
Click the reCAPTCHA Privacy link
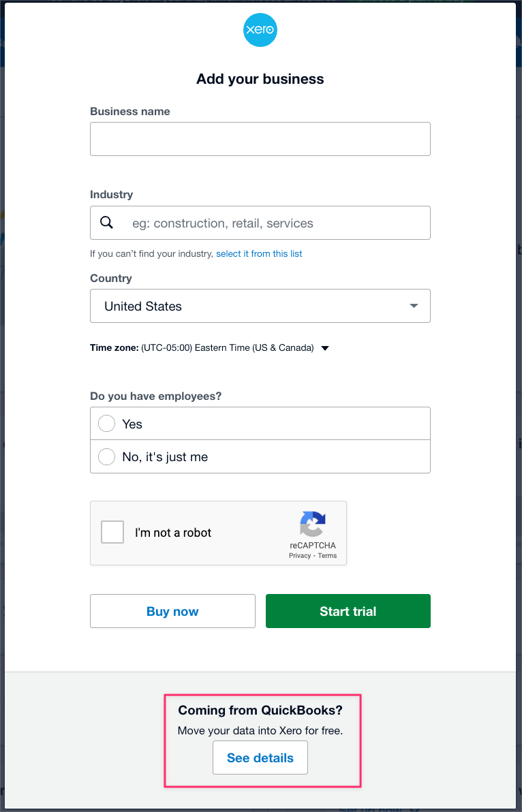[x=299, y=555]
